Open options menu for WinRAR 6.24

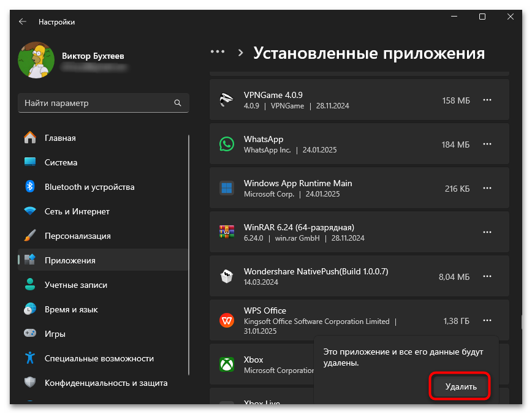point(487,231)
